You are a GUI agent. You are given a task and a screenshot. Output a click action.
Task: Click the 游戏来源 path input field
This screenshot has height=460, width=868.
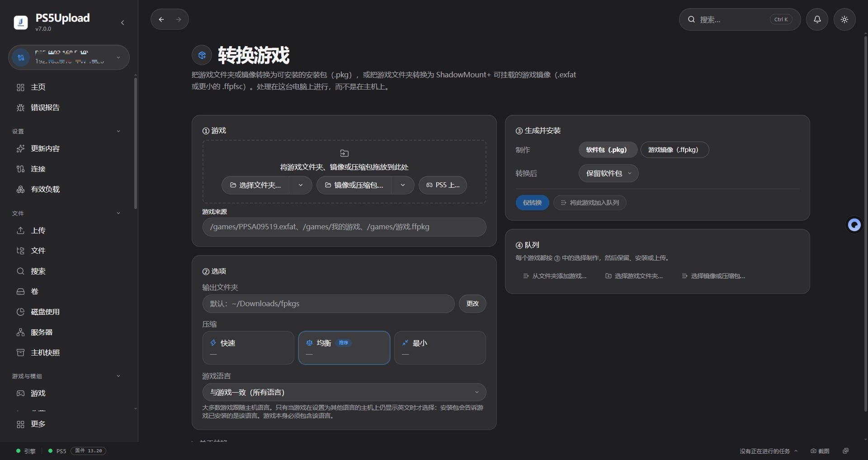[344, 227]
